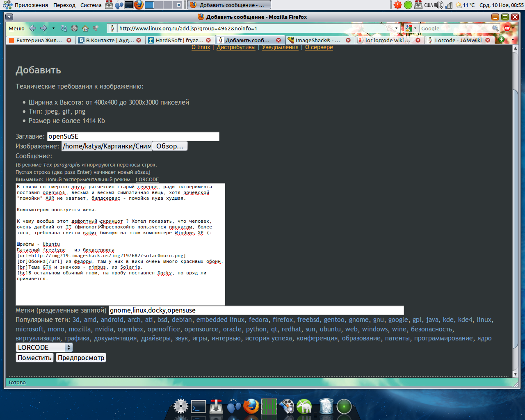
Task: Open the list-all-tabs dropdown arrow
Action: pyautogui.click(x=513, y=40)
